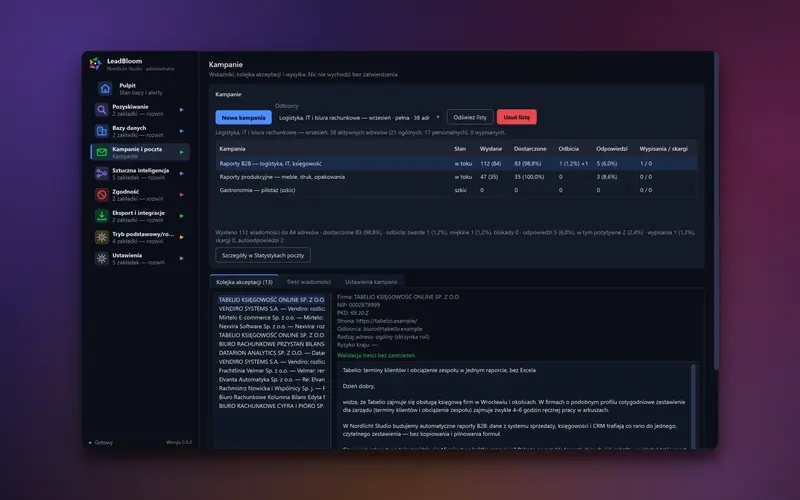Click the green Gotowy status dot

coord(90,443)
